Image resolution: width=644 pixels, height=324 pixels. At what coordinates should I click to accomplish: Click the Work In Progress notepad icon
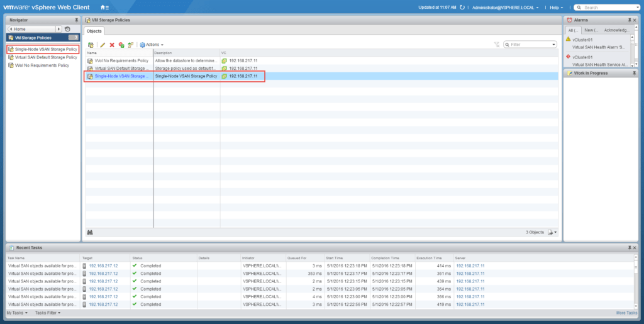pos(569,73)
